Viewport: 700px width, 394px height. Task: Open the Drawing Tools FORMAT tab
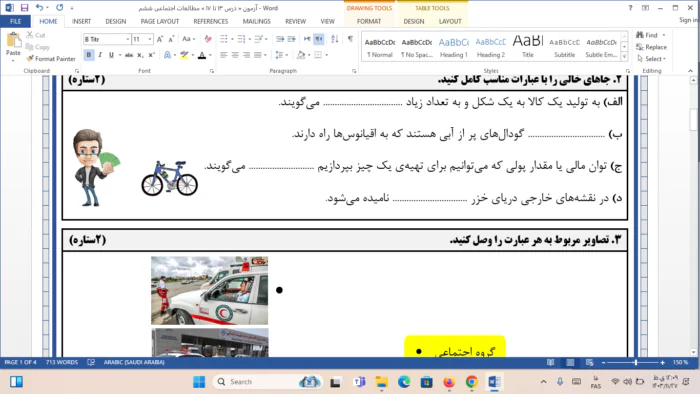[369, 21]
